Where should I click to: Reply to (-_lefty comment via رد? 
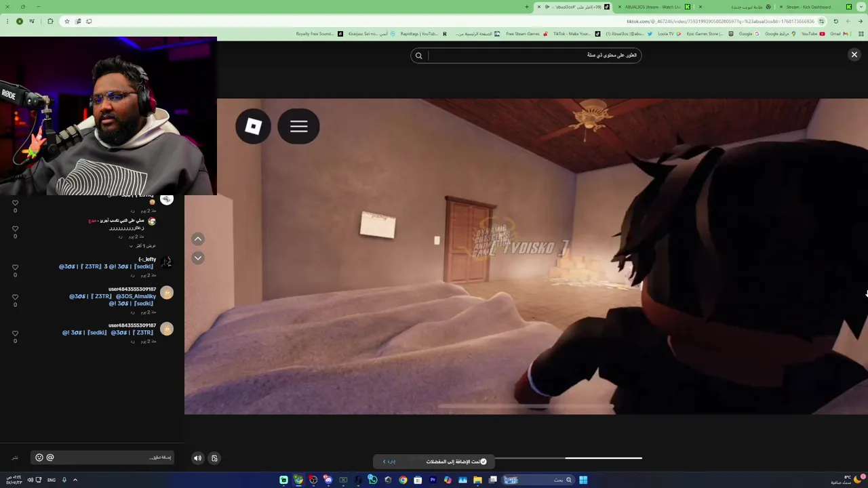click(132, 275)
